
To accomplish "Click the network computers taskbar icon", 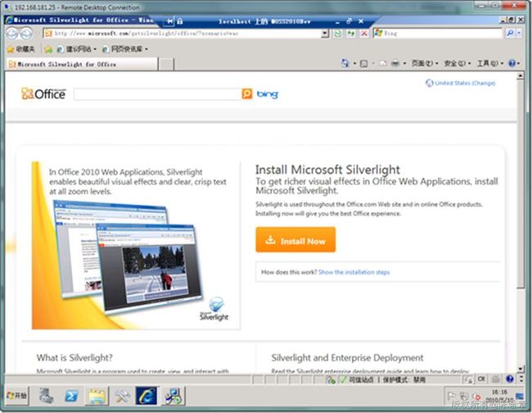I will [x=174, y=396].
